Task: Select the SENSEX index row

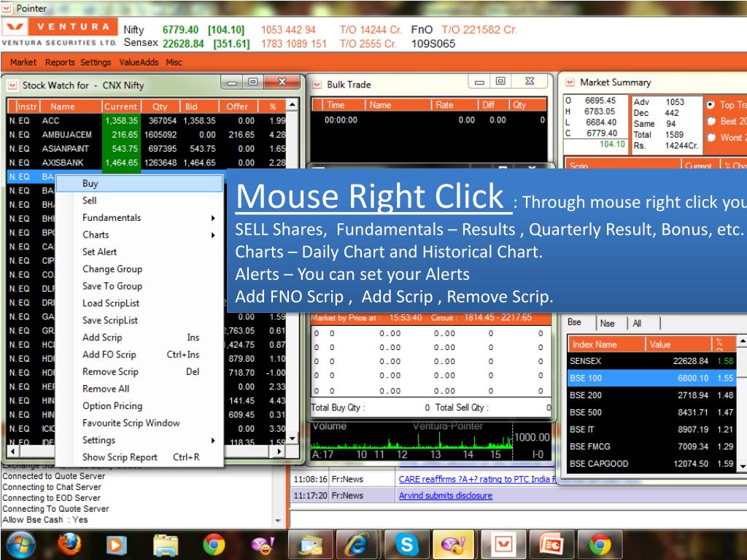Action: [651, 361]
